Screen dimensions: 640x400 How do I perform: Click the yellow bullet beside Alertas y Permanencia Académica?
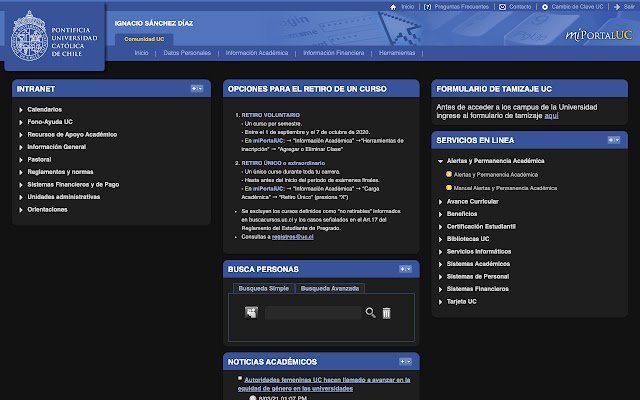449,174
